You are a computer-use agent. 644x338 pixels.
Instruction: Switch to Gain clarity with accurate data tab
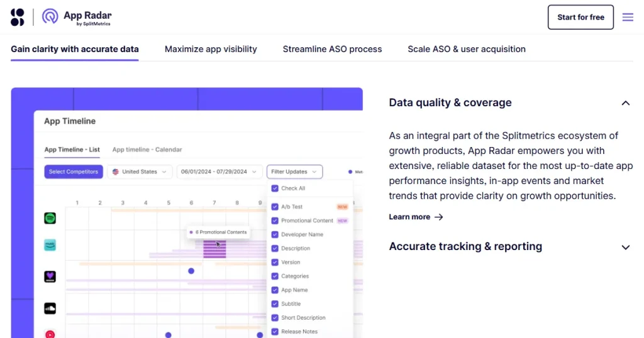(75, 49)
